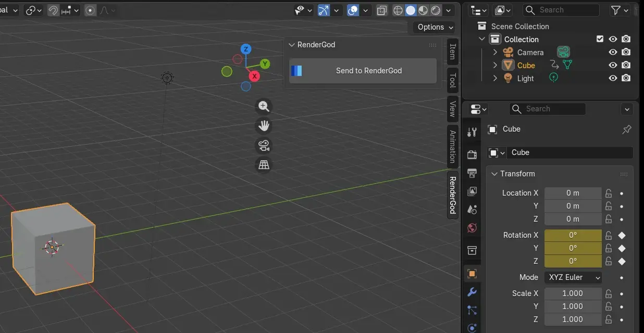
Task: Switch to the View sidebar tab
Action: click(x=452, y=108)
